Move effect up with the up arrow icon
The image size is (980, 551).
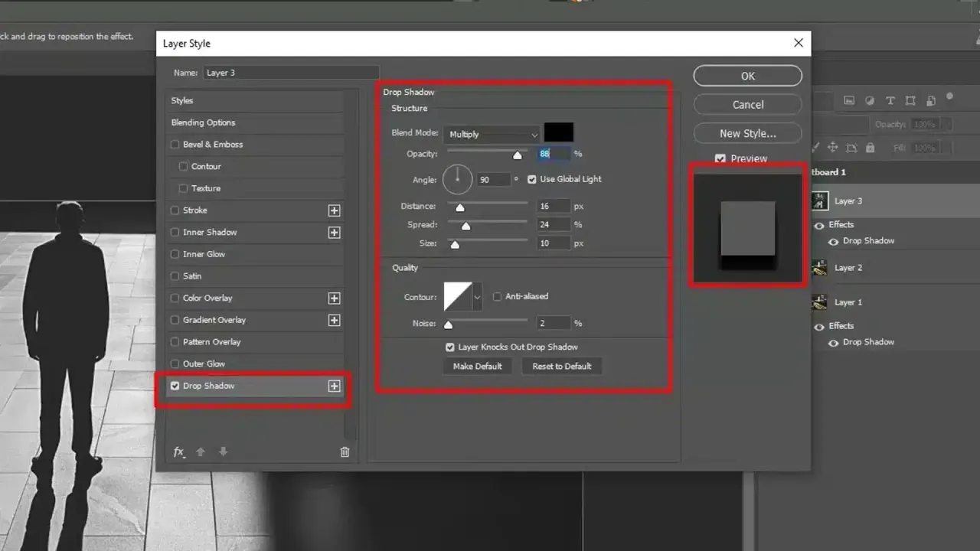201,452
